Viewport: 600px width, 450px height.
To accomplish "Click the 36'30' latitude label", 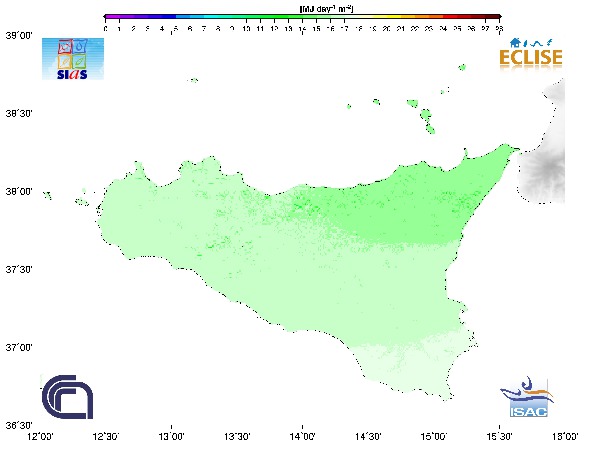I will (19, 426).
